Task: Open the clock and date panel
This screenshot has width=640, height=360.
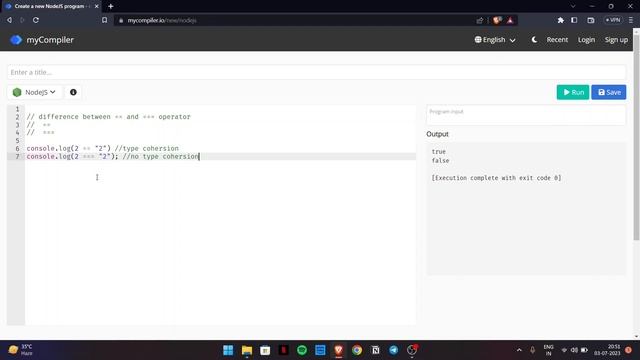Action: tap(607, 350)
